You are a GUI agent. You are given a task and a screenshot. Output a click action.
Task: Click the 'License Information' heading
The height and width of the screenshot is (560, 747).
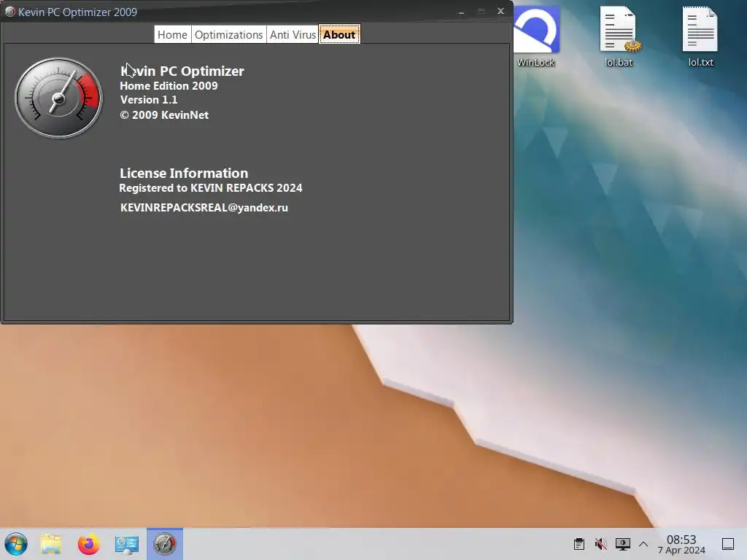(184, 173)
